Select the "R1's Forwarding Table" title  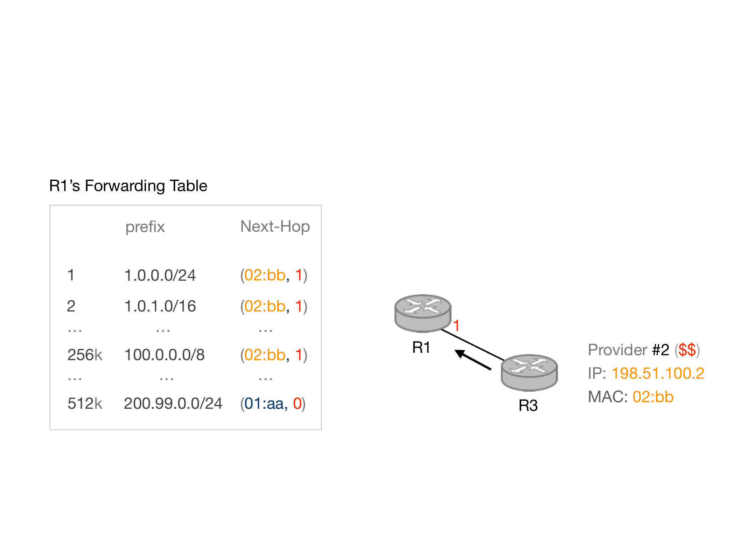point(128,186)
